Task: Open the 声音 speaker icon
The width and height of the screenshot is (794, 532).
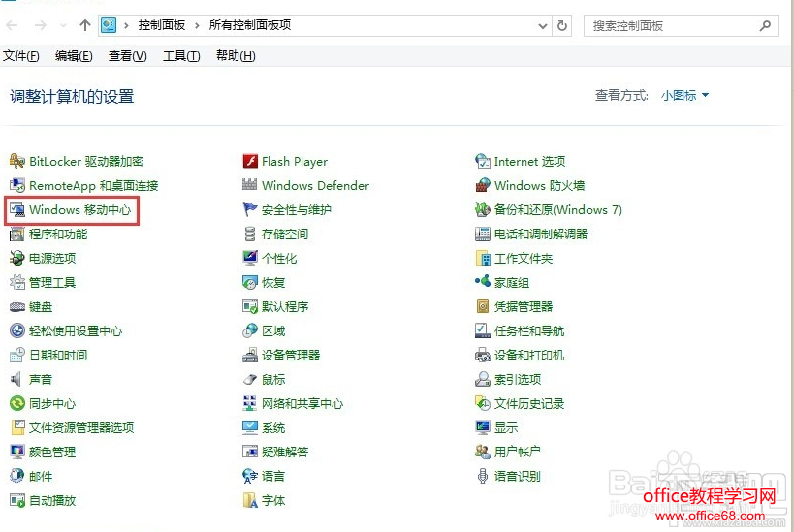Action: coord(16,379)
